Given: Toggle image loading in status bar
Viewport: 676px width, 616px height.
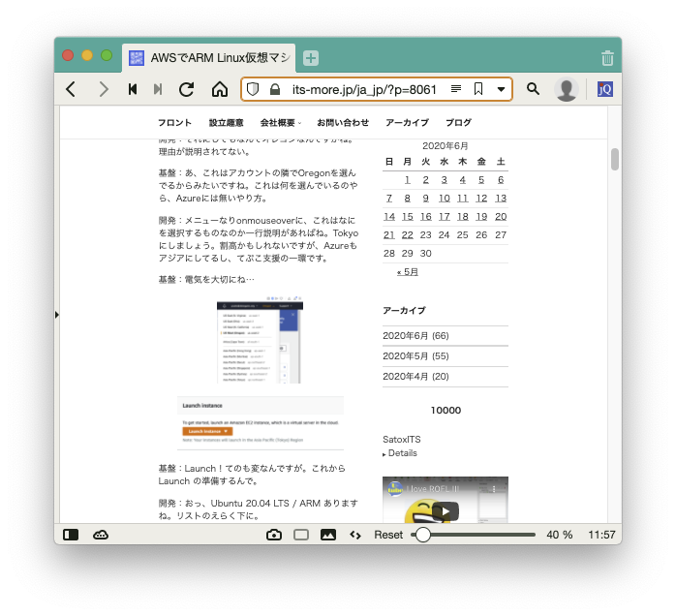Looking at the screenshot, I should pyautogui.click(x=328, y=535).
